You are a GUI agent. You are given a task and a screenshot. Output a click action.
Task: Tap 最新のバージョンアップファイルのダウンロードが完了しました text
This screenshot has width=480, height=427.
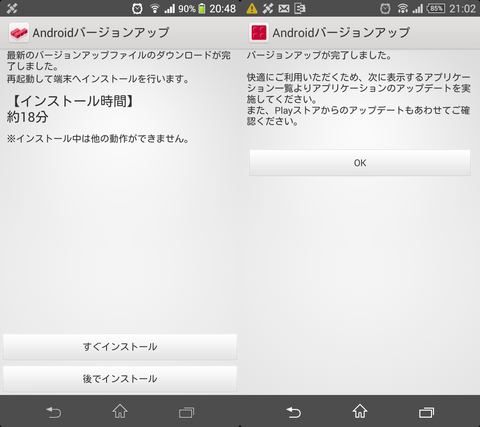coord(119,61)
